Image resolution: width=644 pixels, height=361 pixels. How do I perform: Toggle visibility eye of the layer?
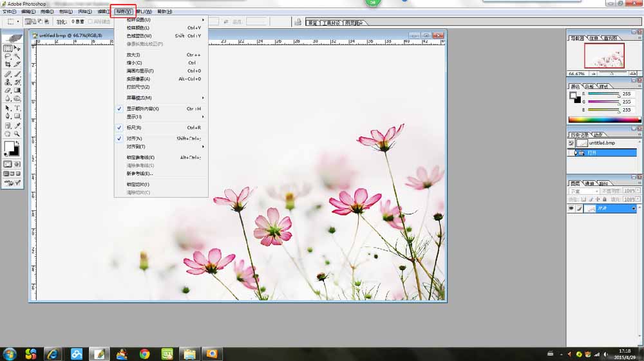tap(571, 208)
